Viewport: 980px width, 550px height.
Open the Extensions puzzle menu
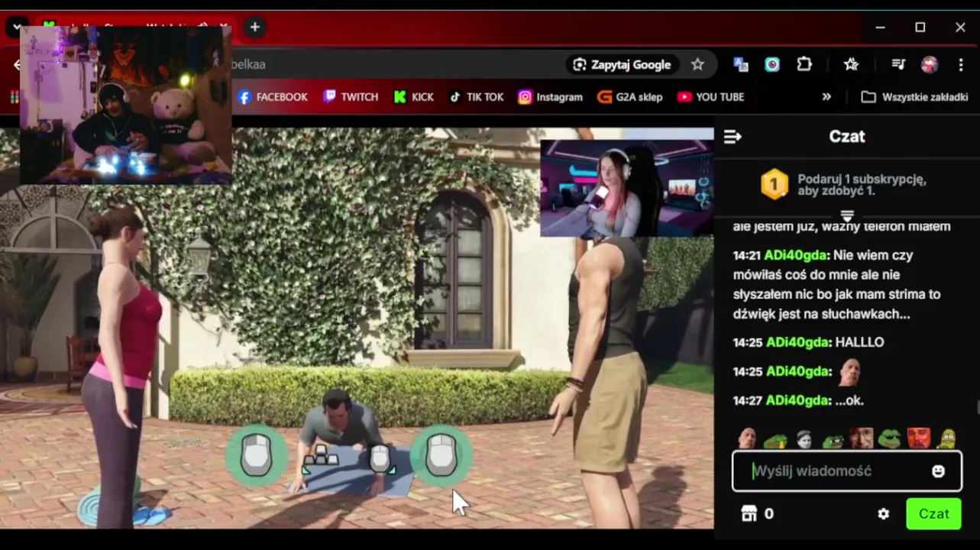[804, 64]
